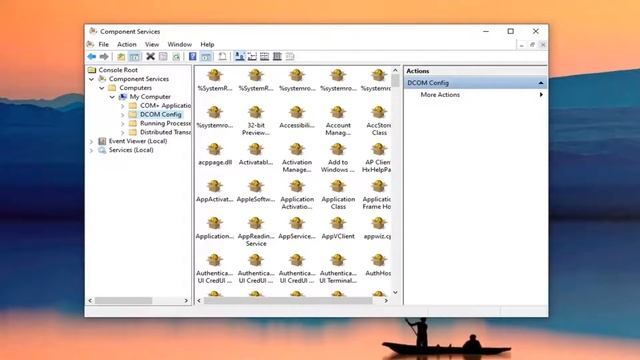Open Help via the blue question mark icon
Image resolution: width=640 pixels, height=360 pixels.
tap(193, 56)
